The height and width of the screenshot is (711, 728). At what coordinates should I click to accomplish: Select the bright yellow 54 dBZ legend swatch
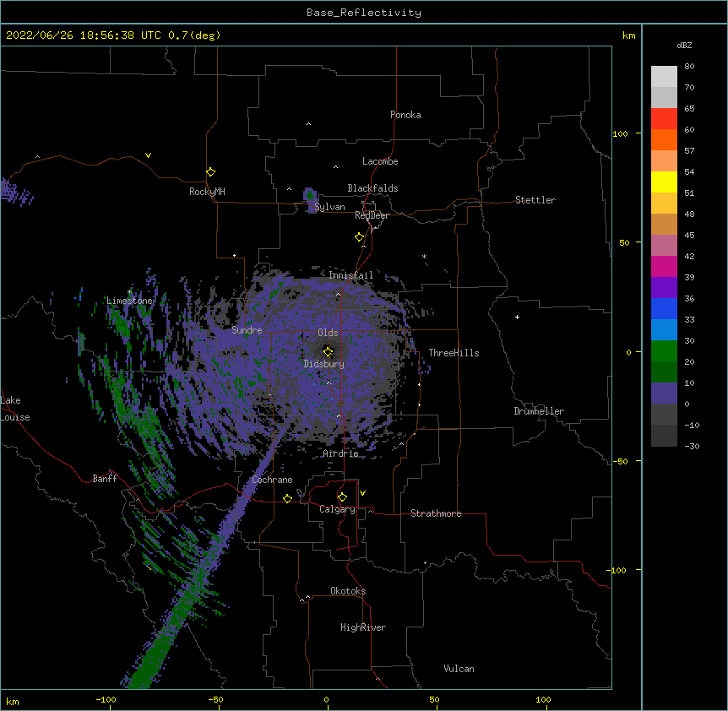tap(664, 182)
